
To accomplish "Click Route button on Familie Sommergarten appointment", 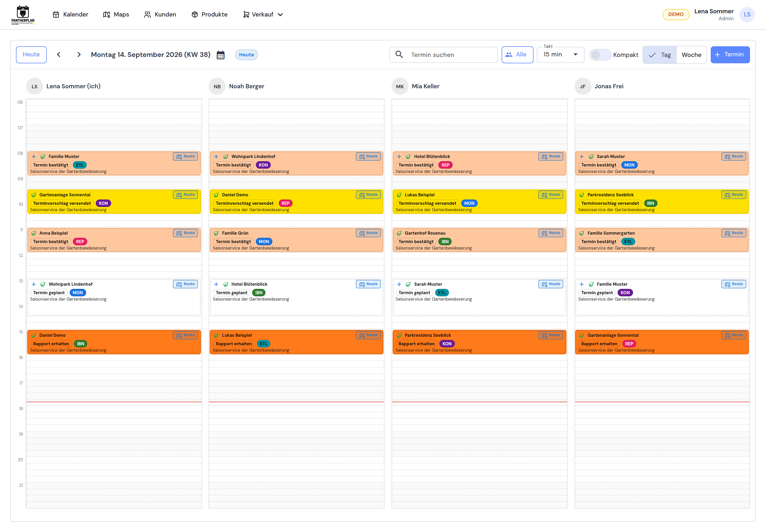I will 734,233.
